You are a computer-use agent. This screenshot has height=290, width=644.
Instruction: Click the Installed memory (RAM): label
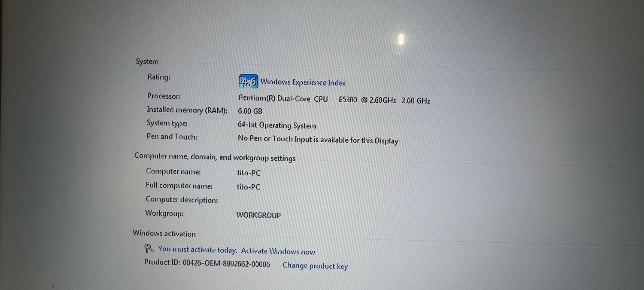pos(187,110)
